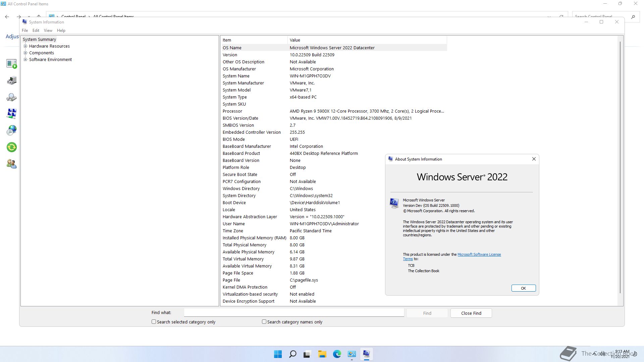644x362 pixels.
Task: Select System Summary in the tree
Action: coord(39,39)
